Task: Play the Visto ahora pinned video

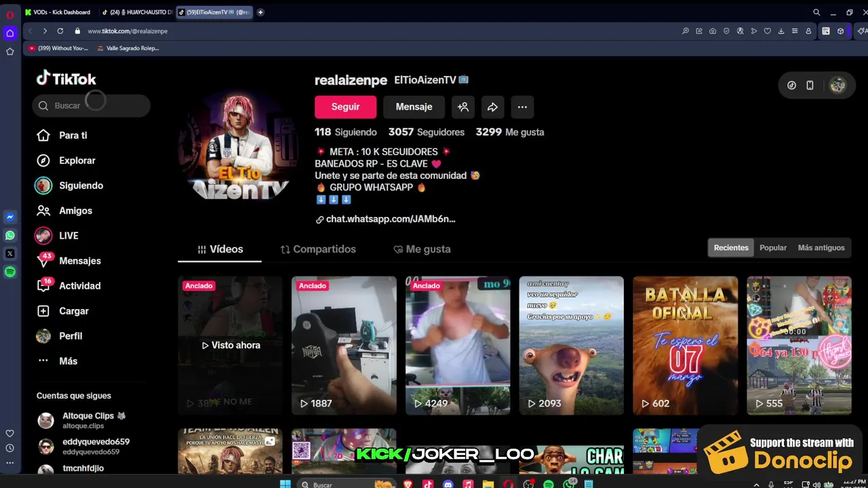Action: (230, 345)
